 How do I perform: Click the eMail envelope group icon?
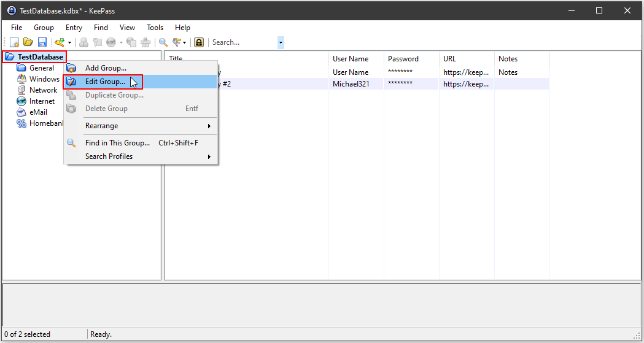(21, 112)
